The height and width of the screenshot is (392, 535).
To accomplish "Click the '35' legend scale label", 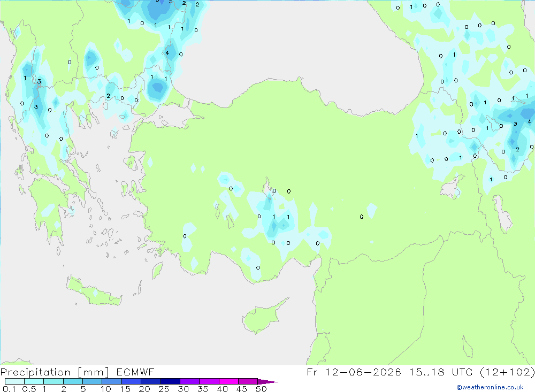I will pos(203,389).
